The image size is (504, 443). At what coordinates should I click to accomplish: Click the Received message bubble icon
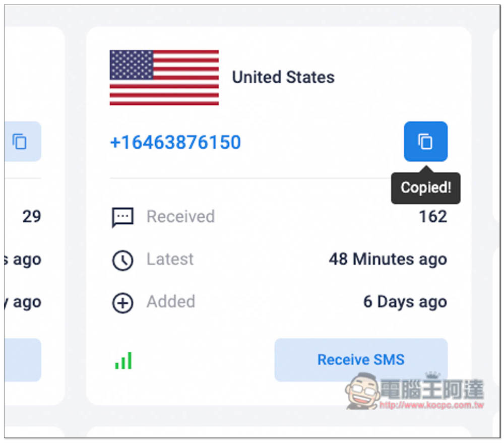122,217
